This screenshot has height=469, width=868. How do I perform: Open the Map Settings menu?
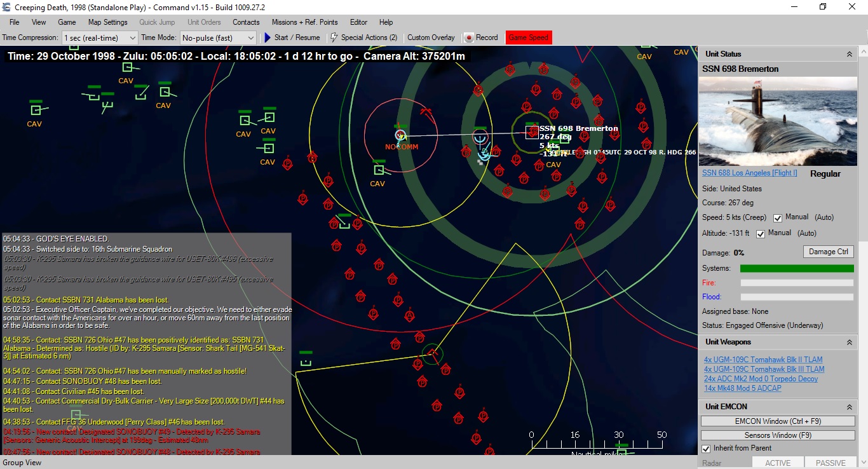point(107,22)
